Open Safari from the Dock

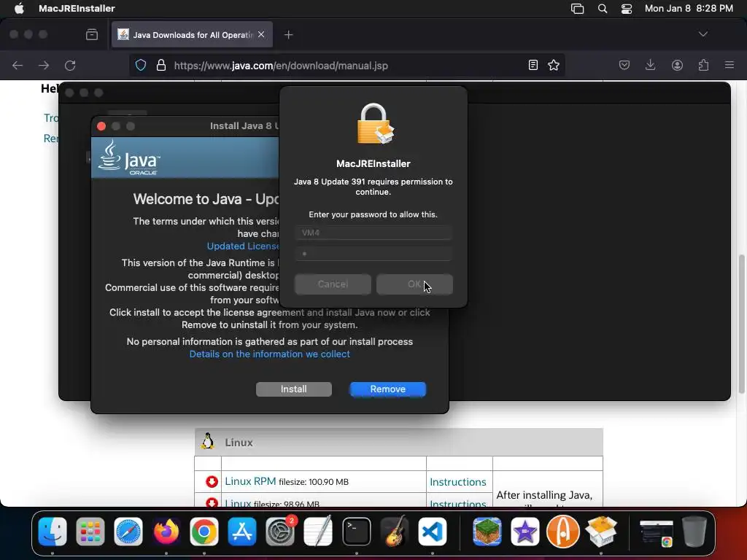(x=128, y=532)
